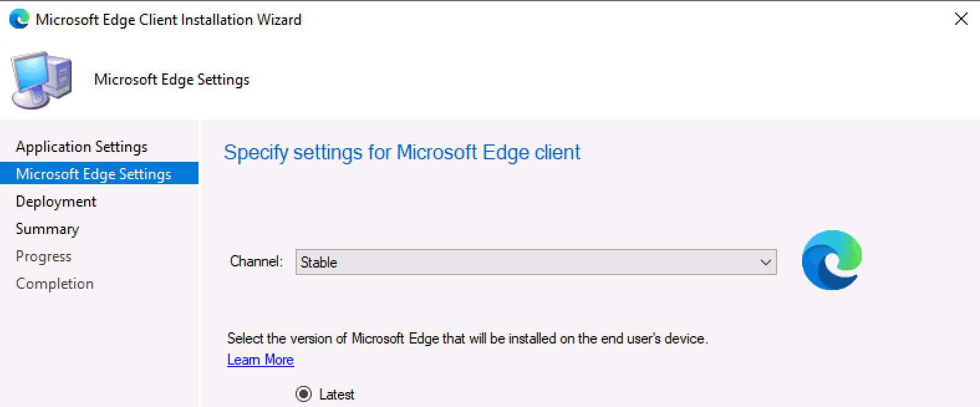Image resolution: width=980 pixels, height=407 pixels.
Task: Click the window title text
Action: coord(169,20)
